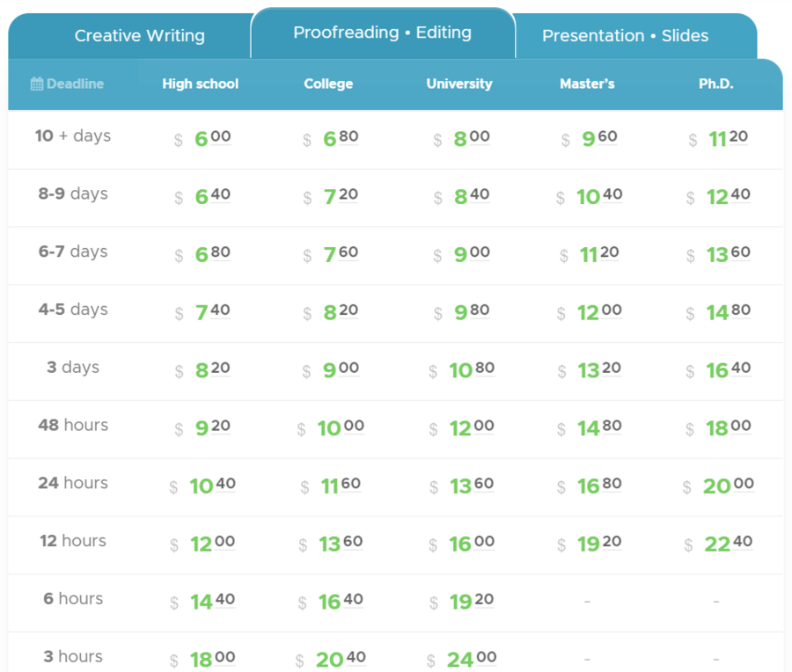The image size is (792, 672).
Task: Click the Master's column header
Action: point(587,84)
